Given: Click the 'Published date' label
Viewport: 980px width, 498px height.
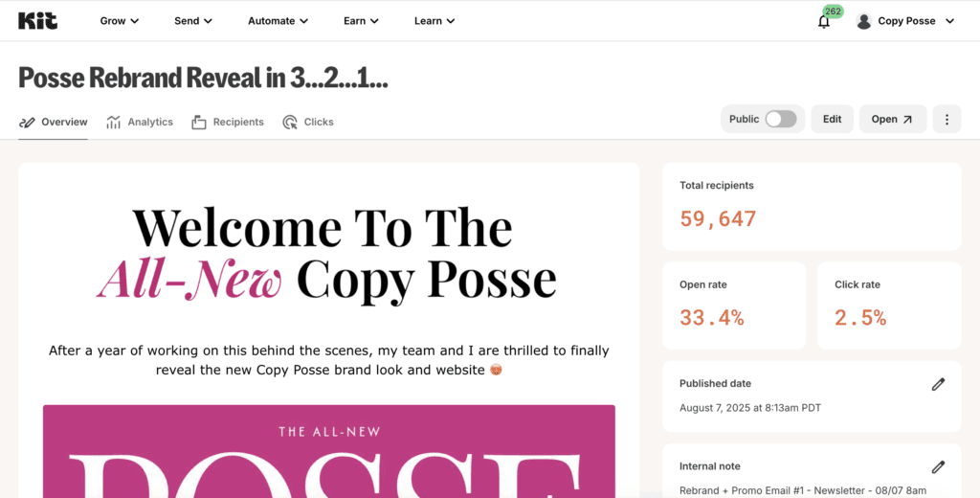Looking at the screenshot, I should click(x=716, y=383).
